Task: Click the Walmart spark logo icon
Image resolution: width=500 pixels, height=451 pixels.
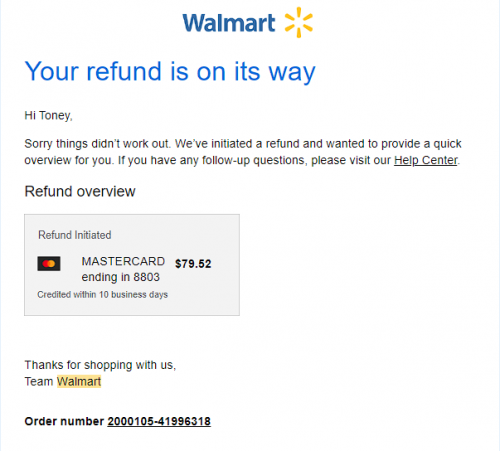Action: [299, 22]
